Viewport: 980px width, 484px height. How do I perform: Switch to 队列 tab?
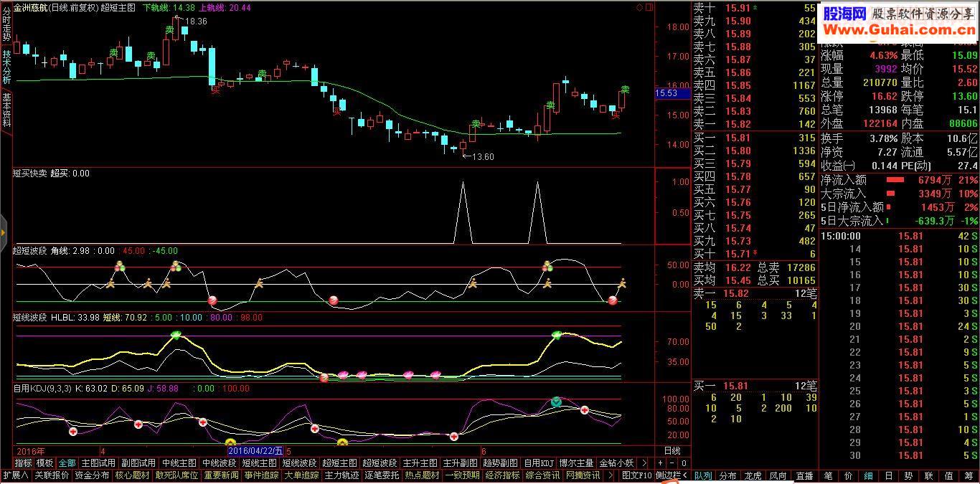tap(703, 475)
